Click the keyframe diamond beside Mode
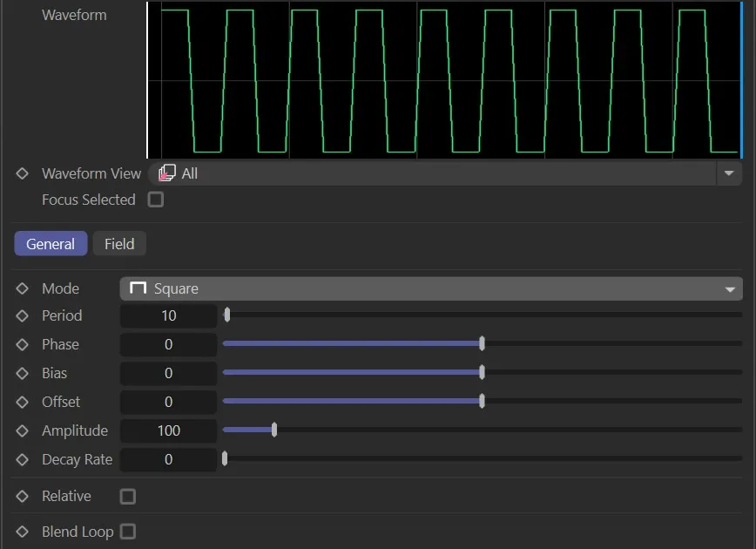The width and height of the screenshot is (756, 549). point(23,288)
